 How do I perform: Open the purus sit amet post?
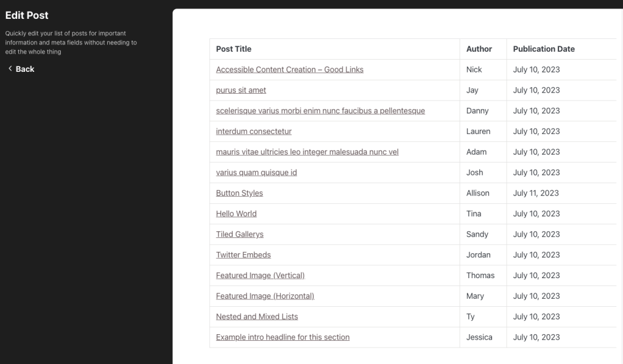point(241,90)
